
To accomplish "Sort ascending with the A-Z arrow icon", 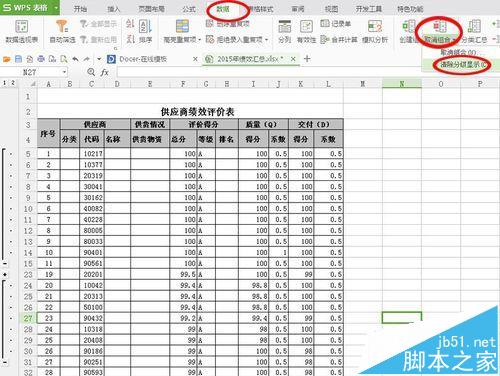I will (x=130, y=24).
